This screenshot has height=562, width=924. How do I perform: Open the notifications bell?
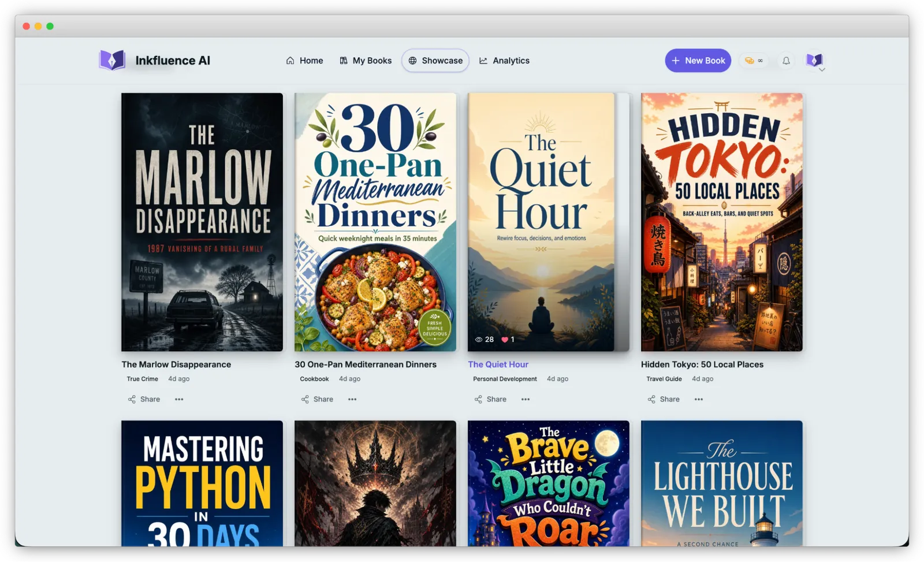pyautogui.click(x=786, y=61)
